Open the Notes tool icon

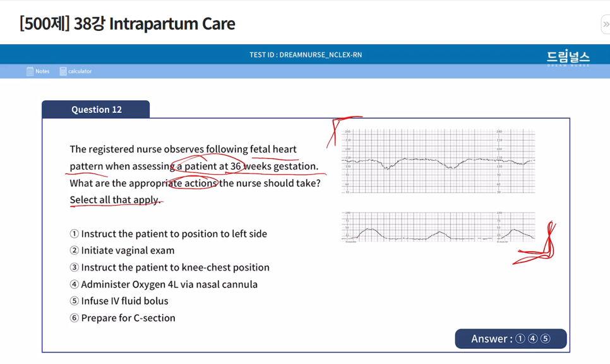coord(30,71)
